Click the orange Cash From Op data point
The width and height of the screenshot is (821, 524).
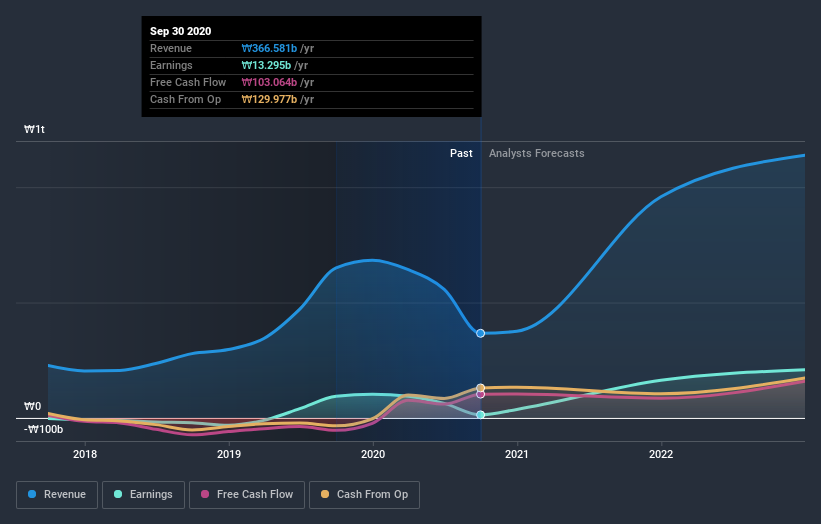[480, 388]
